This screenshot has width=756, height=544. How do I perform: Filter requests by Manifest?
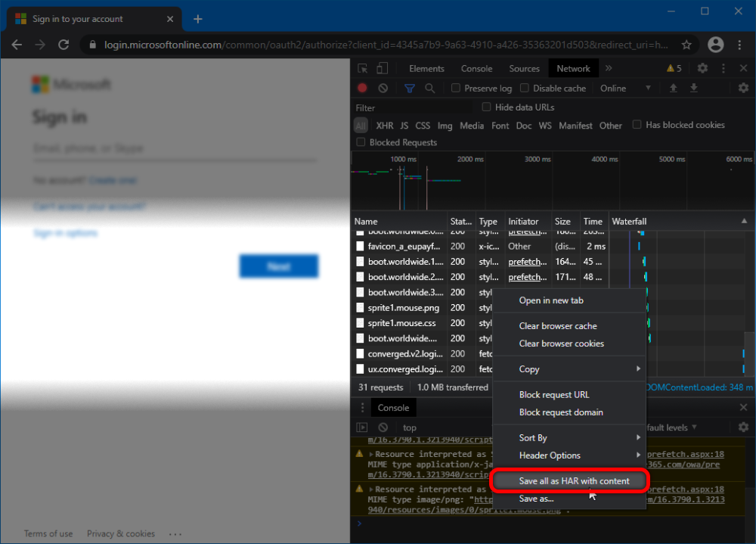[575, 126]
